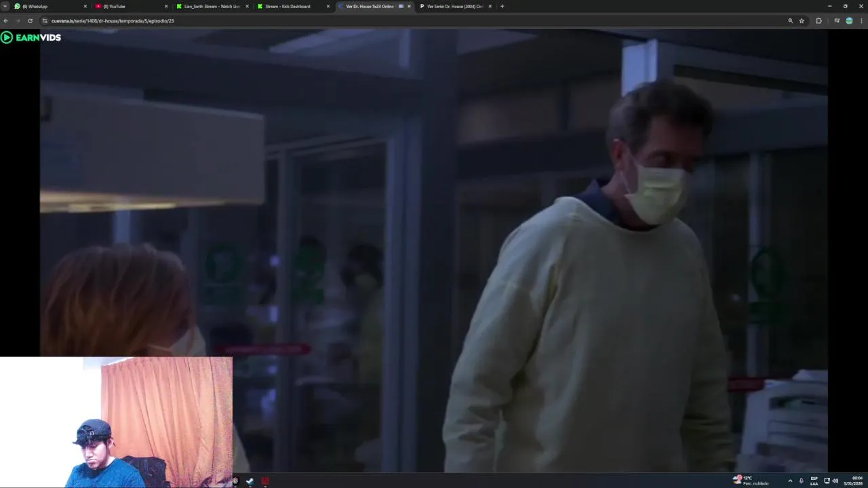Click the microphone icon in system tray

click(801, 481)
